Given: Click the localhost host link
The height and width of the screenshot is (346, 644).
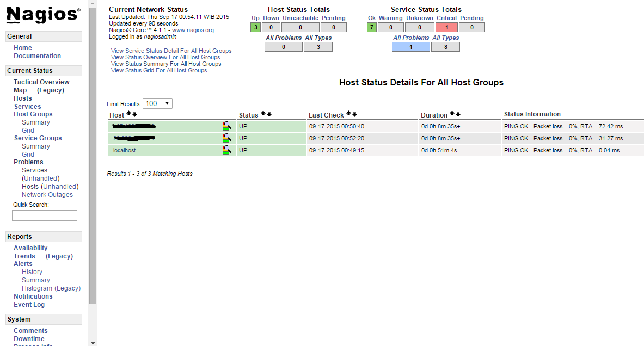Looking at the screenshot, I should click(x=125, y=150).
